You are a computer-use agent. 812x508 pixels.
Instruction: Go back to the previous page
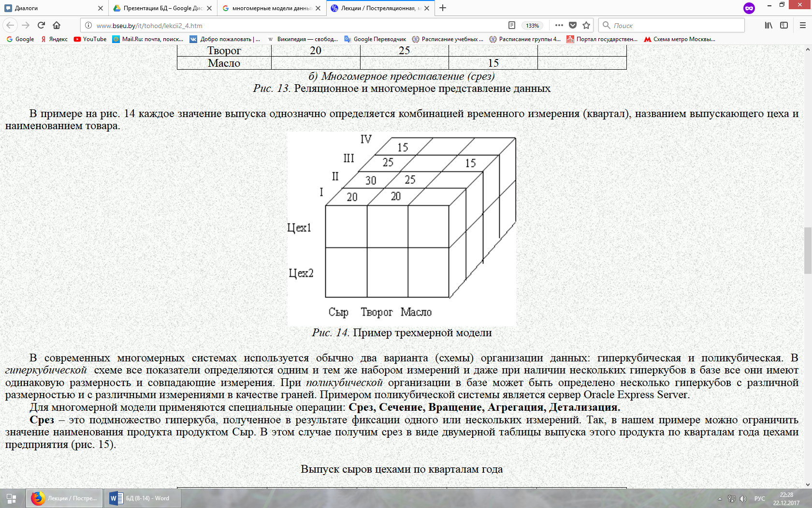(11, 25)
